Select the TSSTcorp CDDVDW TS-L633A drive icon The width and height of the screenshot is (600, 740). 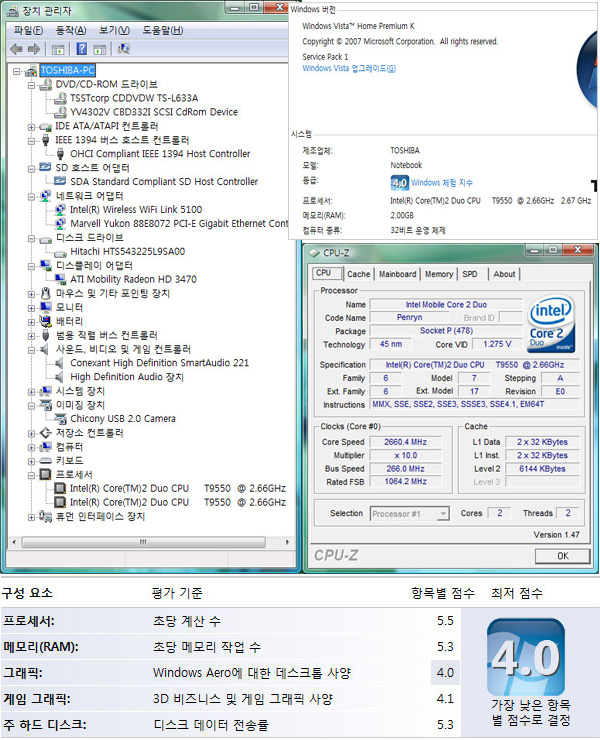[x=60, y=98]
